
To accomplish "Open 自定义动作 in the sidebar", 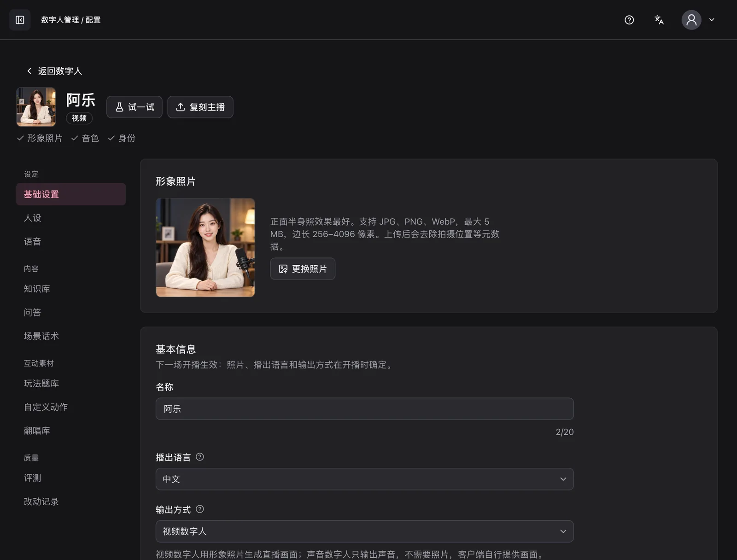I will (x=71, y=407).
